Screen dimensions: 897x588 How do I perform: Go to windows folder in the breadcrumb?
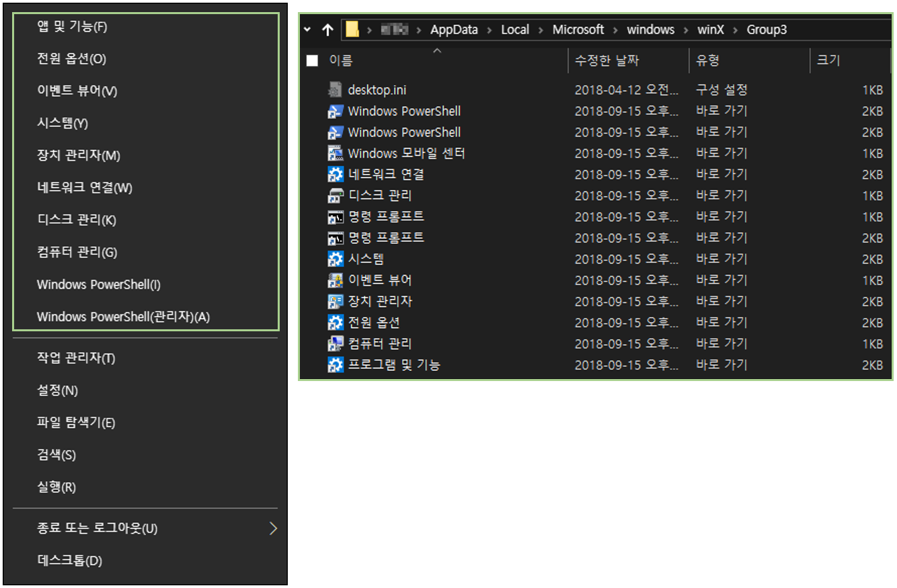650,30
